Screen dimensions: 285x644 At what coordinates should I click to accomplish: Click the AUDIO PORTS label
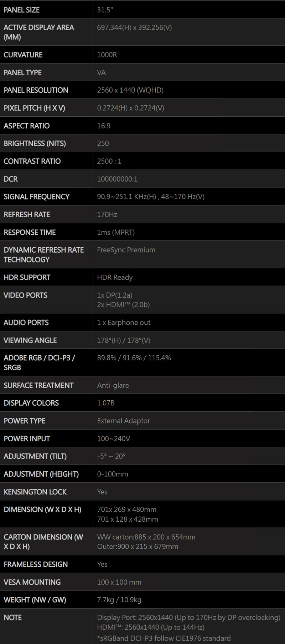point(26,323)
